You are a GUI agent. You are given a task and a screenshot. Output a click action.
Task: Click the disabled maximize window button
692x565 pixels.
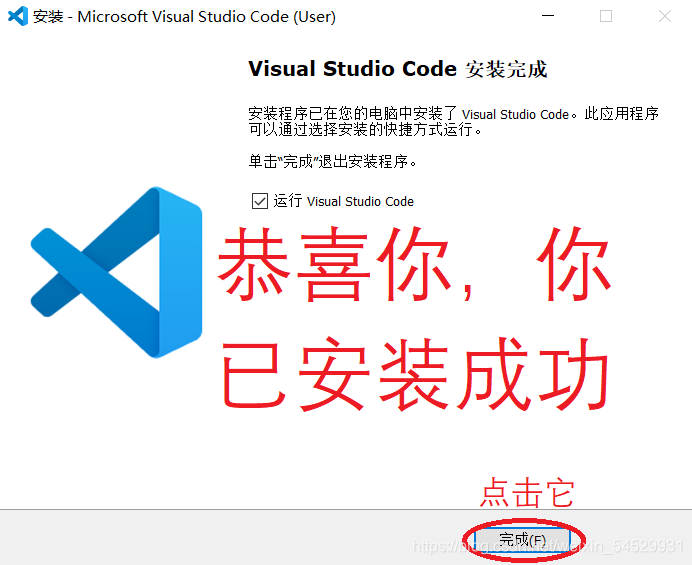coord(606,16)
